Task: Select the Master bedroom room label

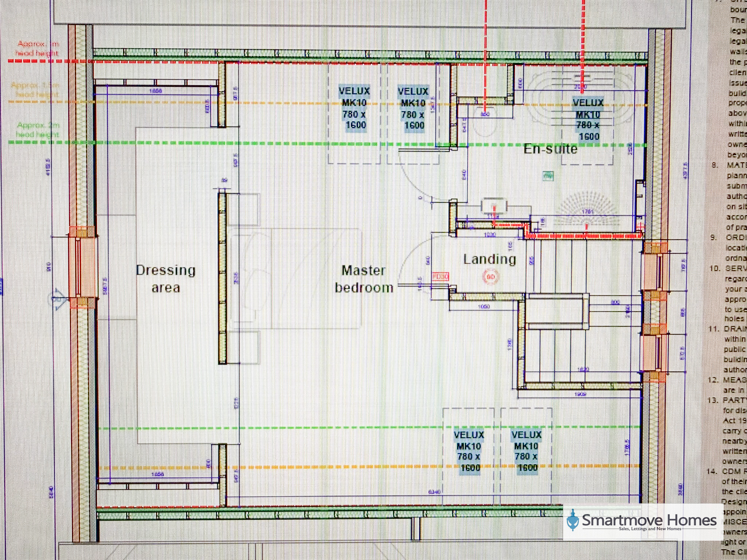Action: pyautogui.click(x=364, y=279)
